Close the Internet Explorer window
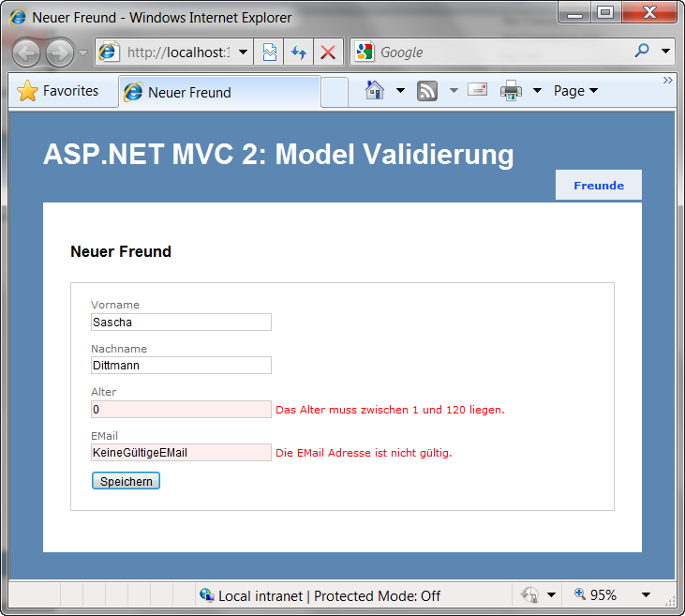Image resolution: width=685 pixels, height=616 pixels. point(649,13)
